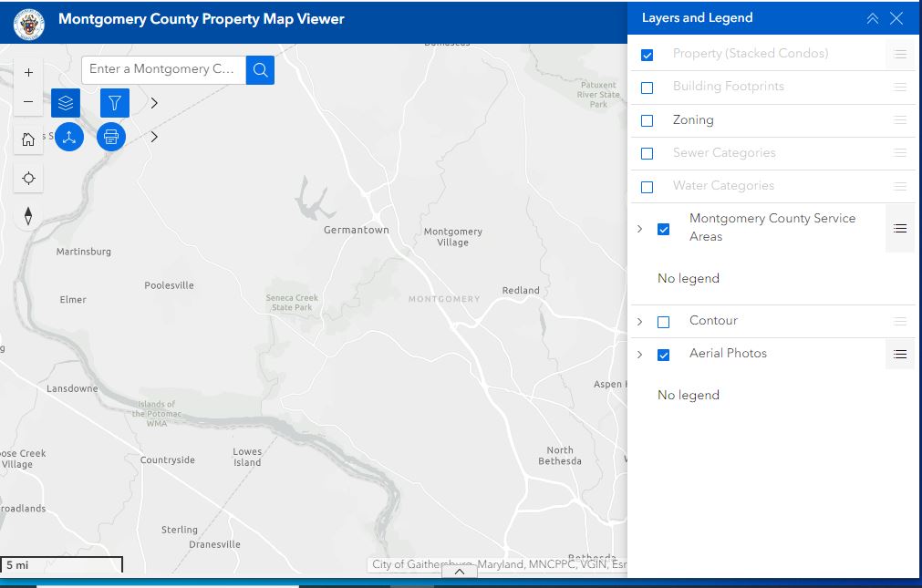The width and height of the screenshot is (922, 588).
Task: Expand the Contour layer group
Action: click(x=639, y=322)
